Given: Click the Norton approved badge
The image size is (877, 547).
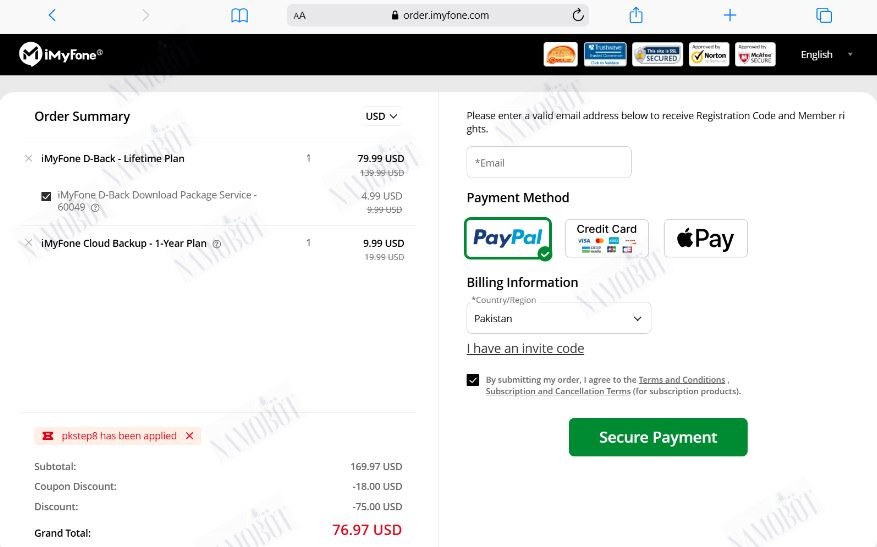Looking at the screenshot, I should click(709, 54).
